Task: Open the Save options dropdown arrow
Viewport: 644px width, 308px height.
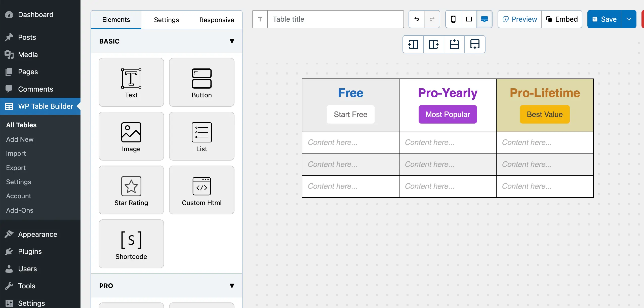Action: pyautogui.click(x=629, y=19)
